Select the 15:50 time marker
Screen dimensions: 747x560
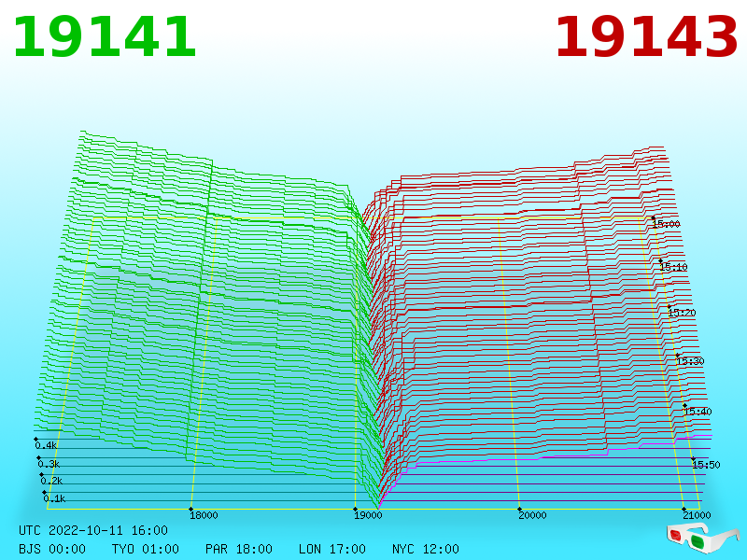tap(707, 465)
